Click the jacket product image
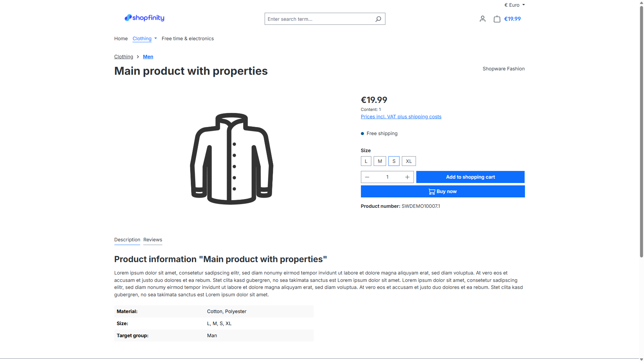 click(x=231, y=159)
